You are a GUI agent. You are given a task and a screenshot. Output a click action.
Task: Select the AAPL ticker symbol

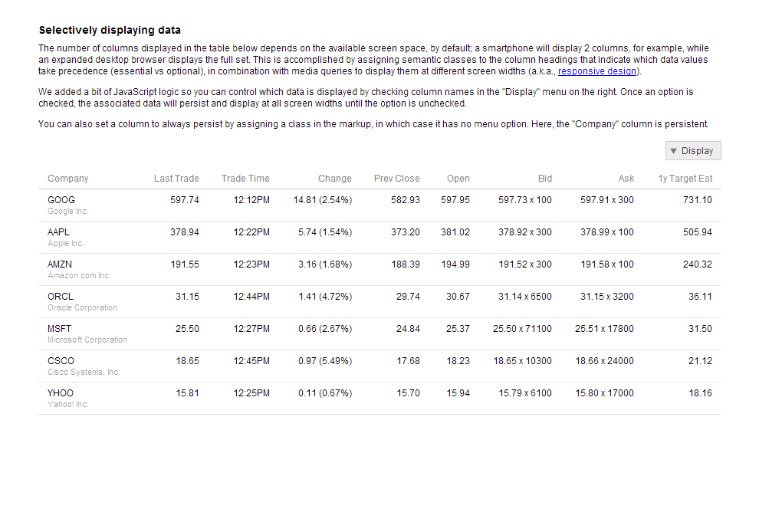(58, 232)
